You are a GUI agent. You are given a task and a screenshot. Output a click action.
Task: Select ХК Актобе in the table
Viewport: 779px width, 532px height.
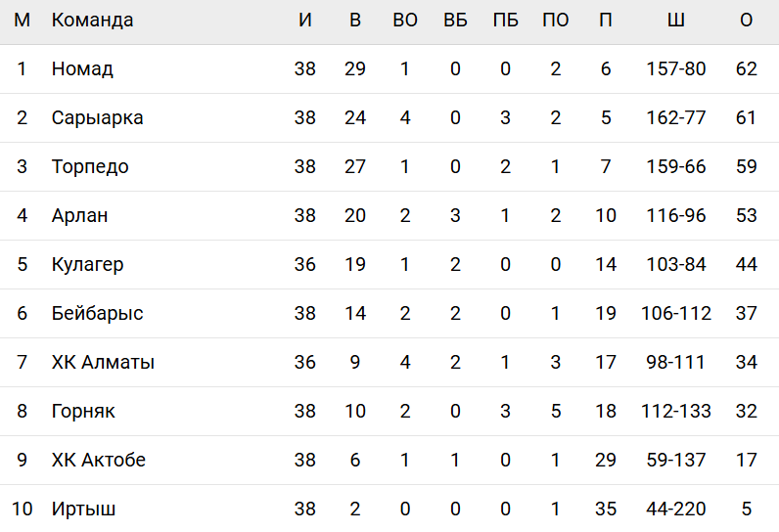pos(99,461)
